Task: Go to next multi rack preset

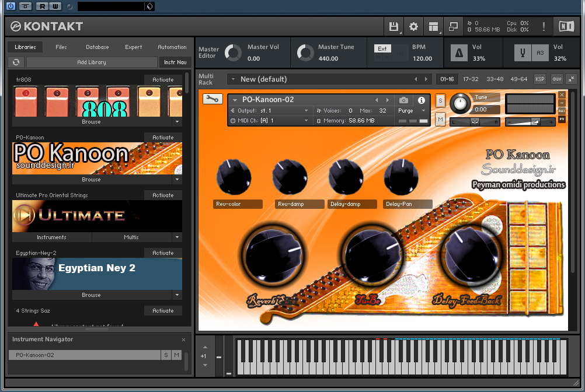Action: [426, 79]
